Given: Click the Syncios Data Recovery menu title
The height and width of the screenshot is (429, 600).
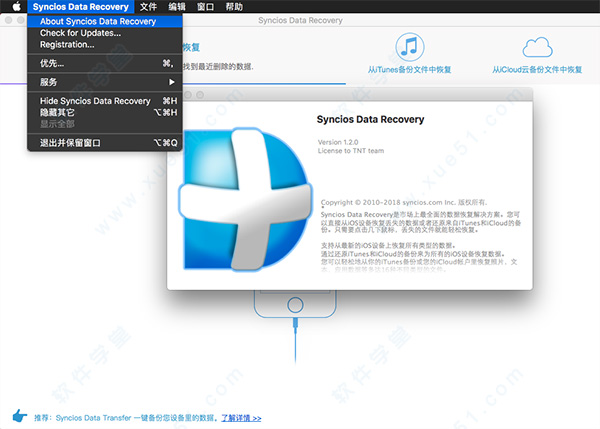Looking at the screenshot, I should (x=80, y=7).
